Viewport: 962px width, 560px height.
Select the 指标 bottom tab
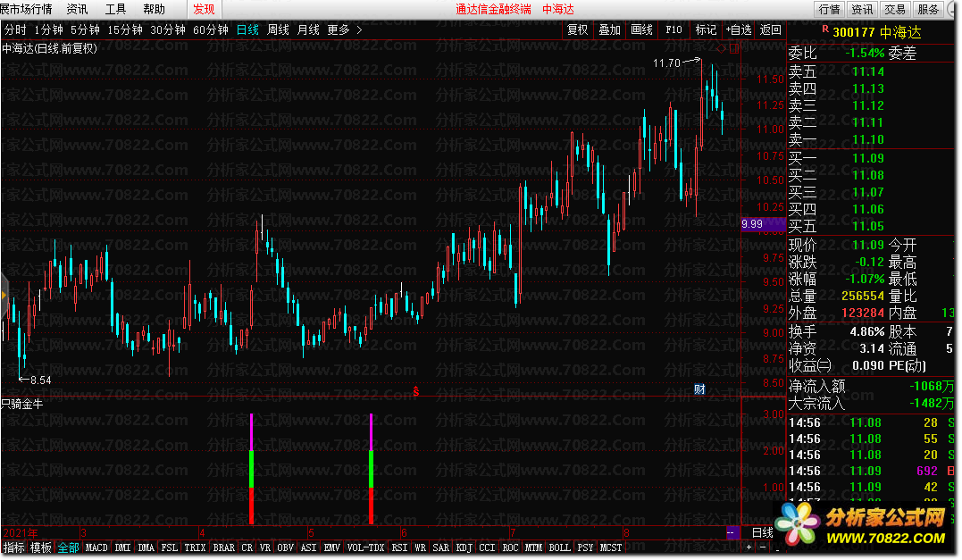14,547
